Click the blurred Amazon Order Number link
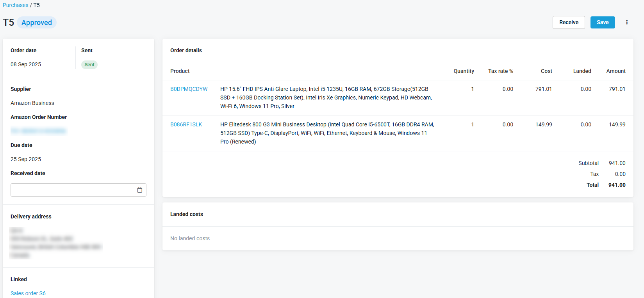The width and height of the screenshot is (644, 298). 38,131
